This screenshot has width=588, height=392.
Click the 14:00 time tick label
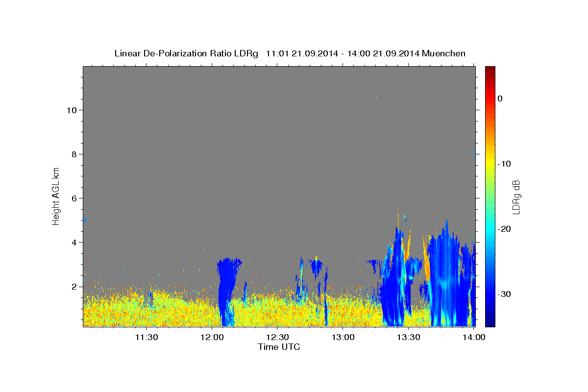(474, 337)
